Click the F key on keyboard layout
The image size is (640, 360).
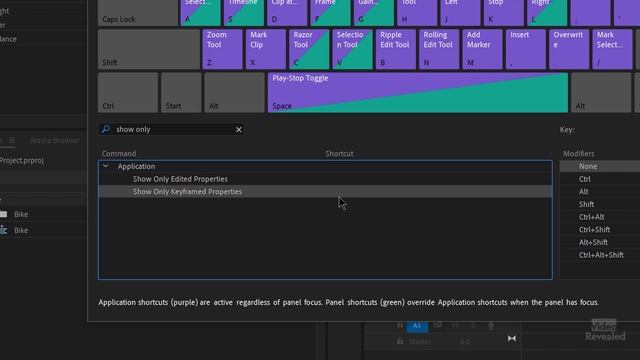(x=330, y=13)
